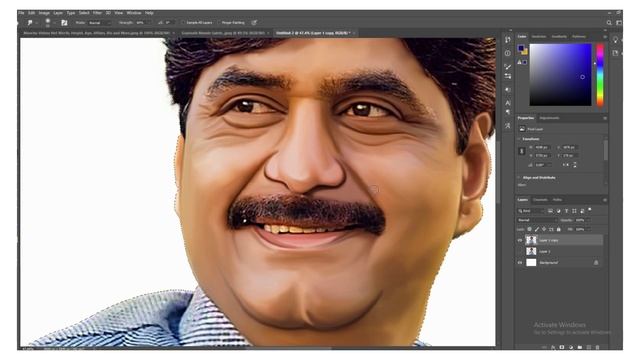
Task: Collapse the Transform section
Action: coord(519,139)
